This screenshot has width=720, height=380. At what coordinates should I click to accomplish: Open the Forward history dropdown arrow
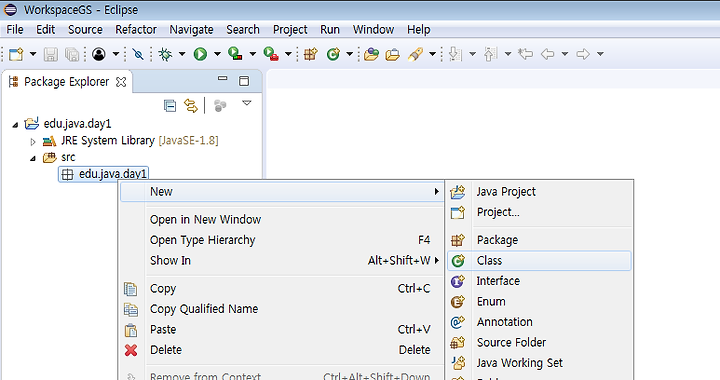coord(600,54)
